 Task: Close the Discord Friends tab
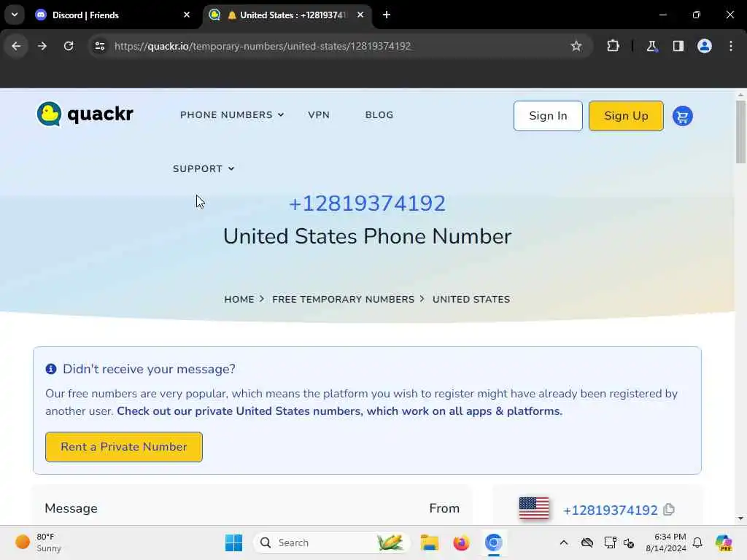coord(187,15)
